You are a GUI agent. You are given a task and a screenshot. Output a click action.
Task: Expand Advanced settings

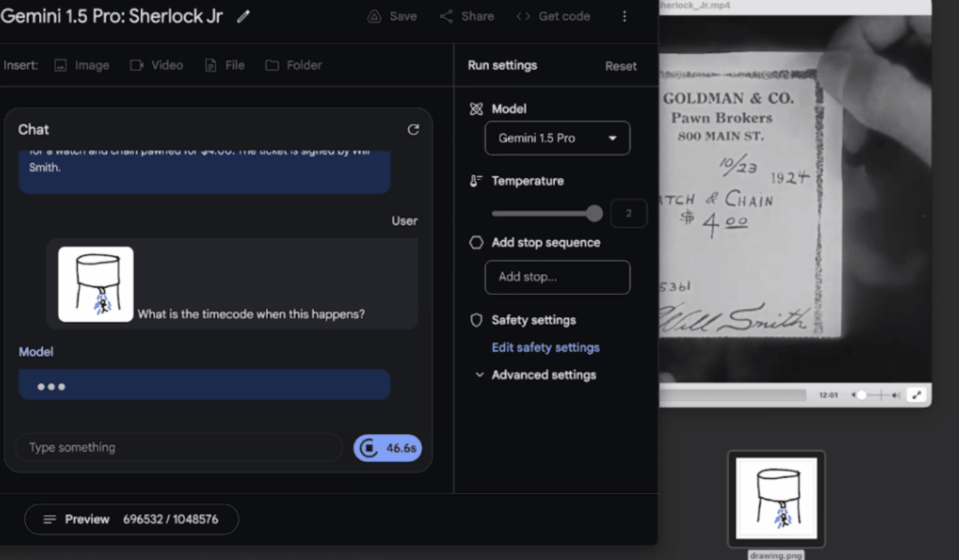coord(535,375)
